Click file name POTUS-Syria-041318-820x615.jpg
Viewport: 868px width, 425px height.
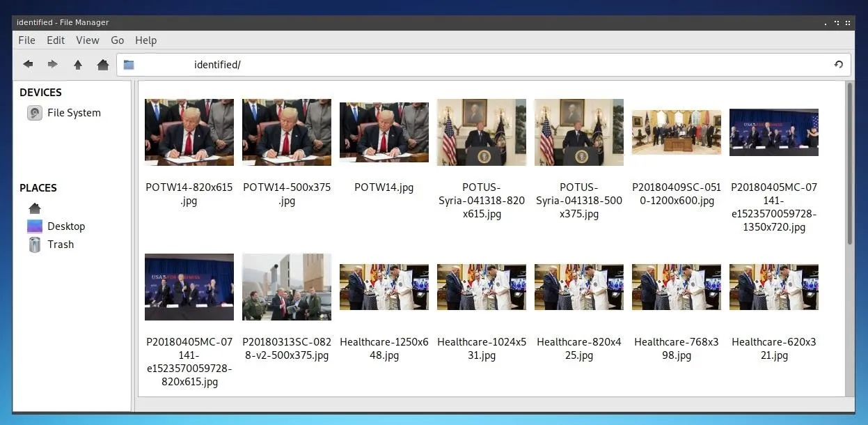point(482,201)
